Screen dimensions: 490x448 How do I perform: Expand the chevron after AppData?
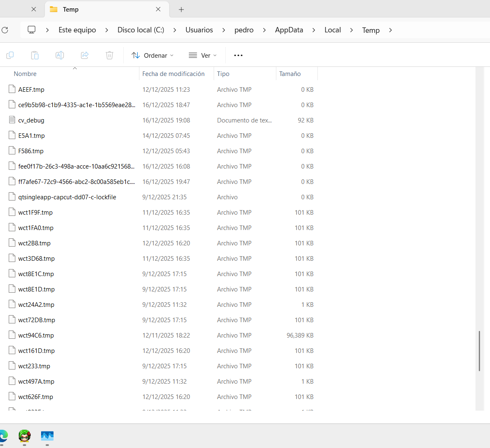pyautogui.click(x=314, y=30)
